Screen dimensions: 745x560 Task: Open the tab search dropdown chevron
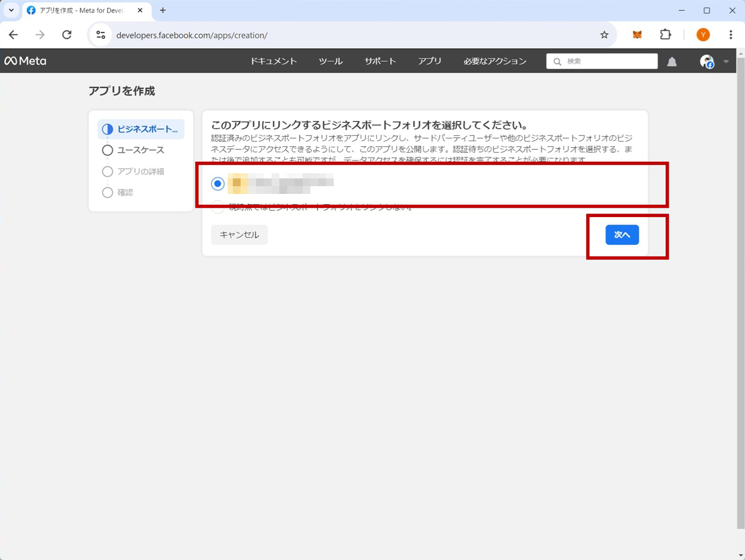[11, 10]
